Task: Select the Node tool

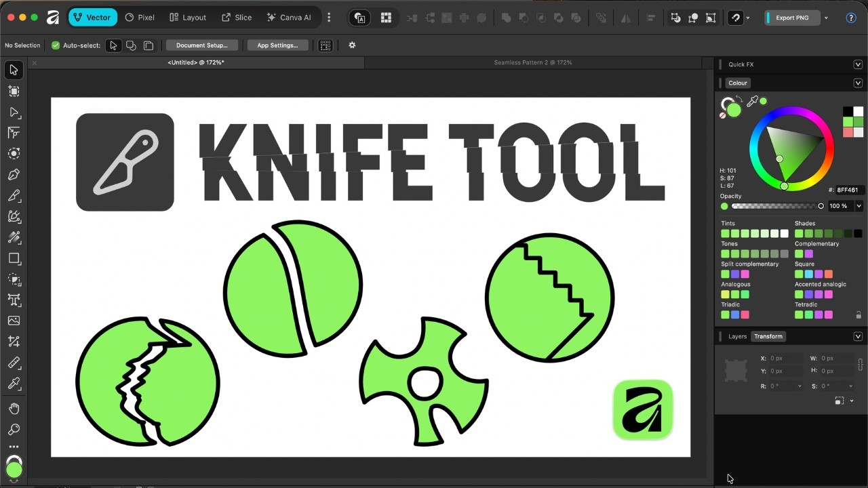Action: [x=14, y=112]
